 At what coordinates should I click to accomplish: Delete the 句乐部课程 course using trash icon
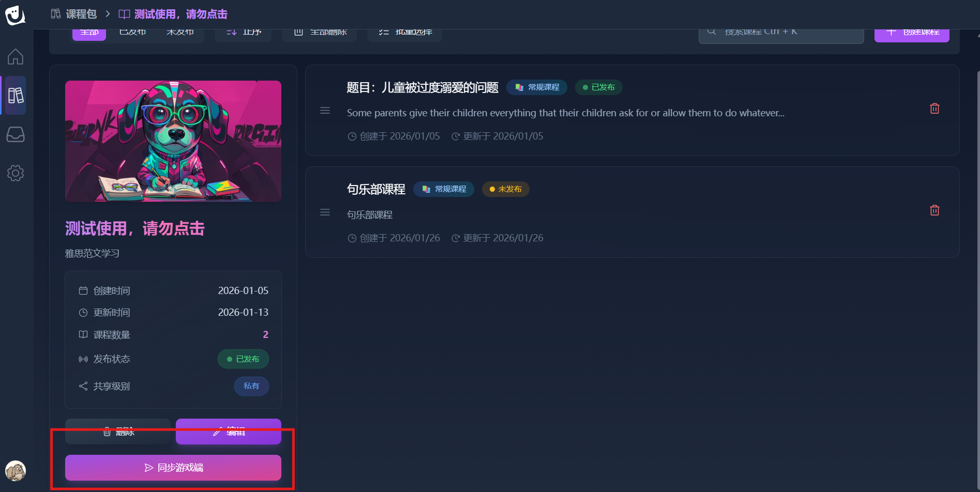[x=934, y=210]
